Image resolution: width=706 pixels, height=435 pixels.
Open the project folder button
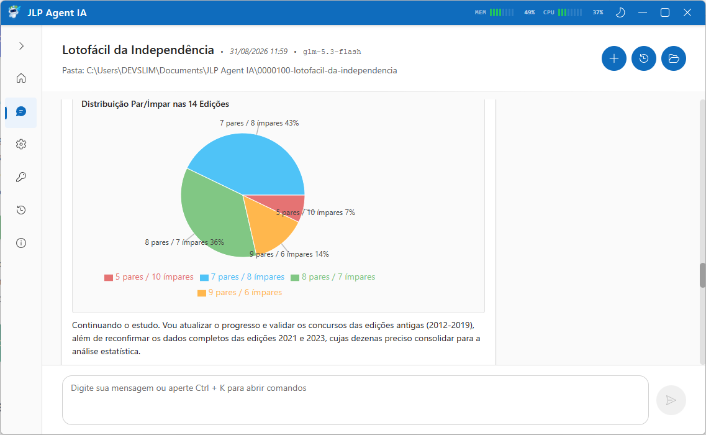[674, 59]
